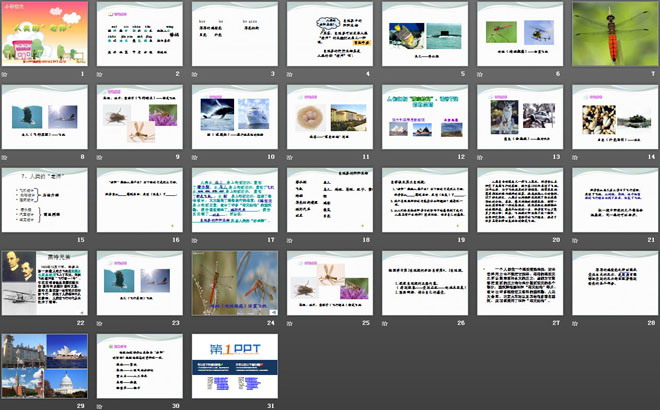The image size is (660, 410).
Task: Click the animation star icon beneath slide 31
Action: point(197,404)
